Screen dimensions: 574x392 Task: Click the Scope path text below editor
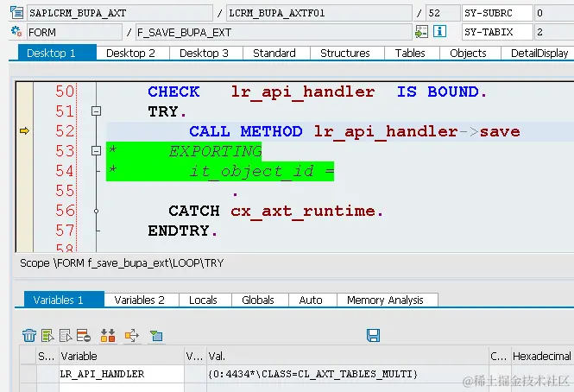click(122, 263)
